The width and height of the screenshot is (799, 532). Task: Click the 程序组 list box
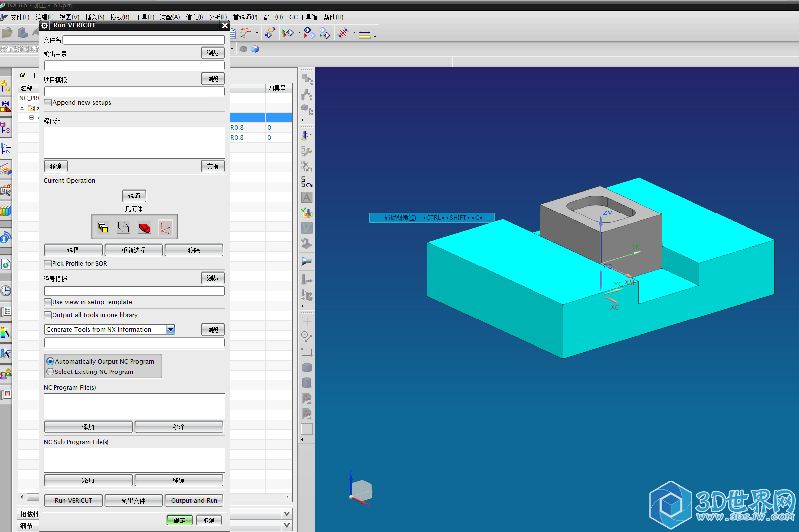(134, 143)
